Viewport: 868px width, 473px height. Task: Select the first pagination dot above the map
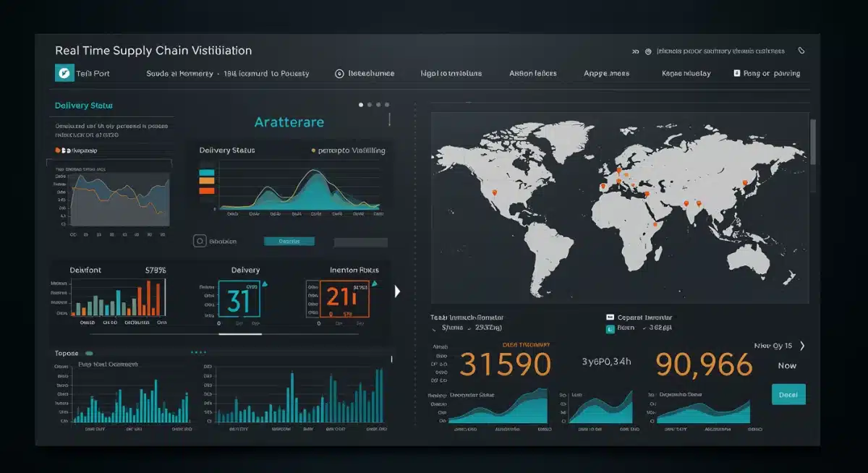point(362,103)
